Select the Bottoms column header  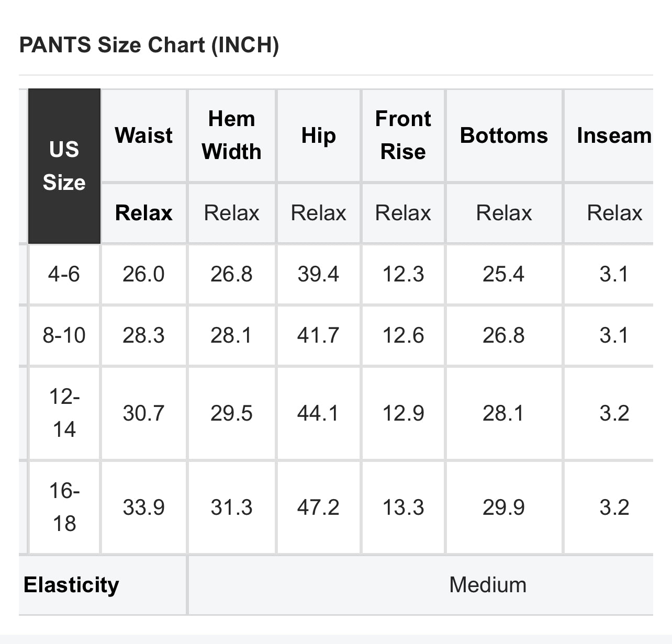504,135
